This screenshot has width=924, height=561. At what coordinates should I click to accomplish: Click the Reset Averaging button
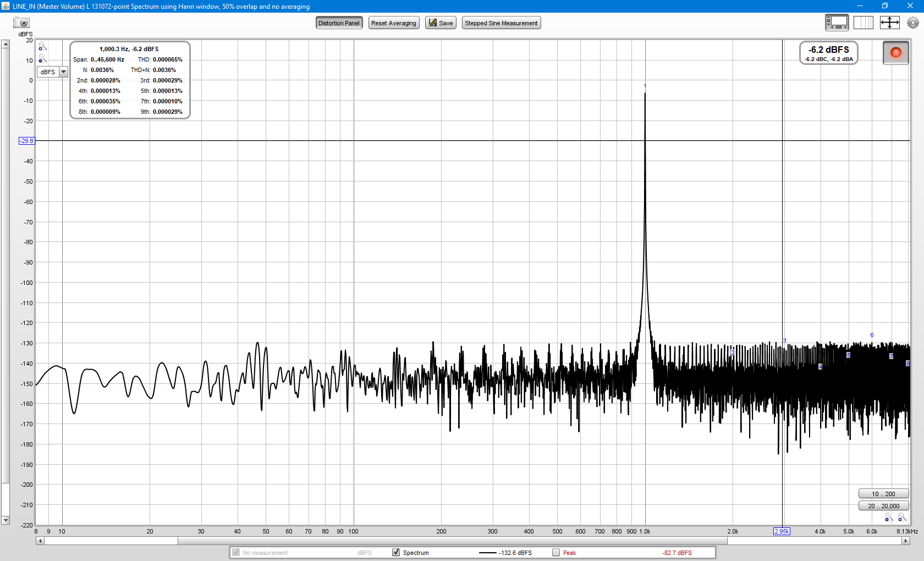(393, 23)
